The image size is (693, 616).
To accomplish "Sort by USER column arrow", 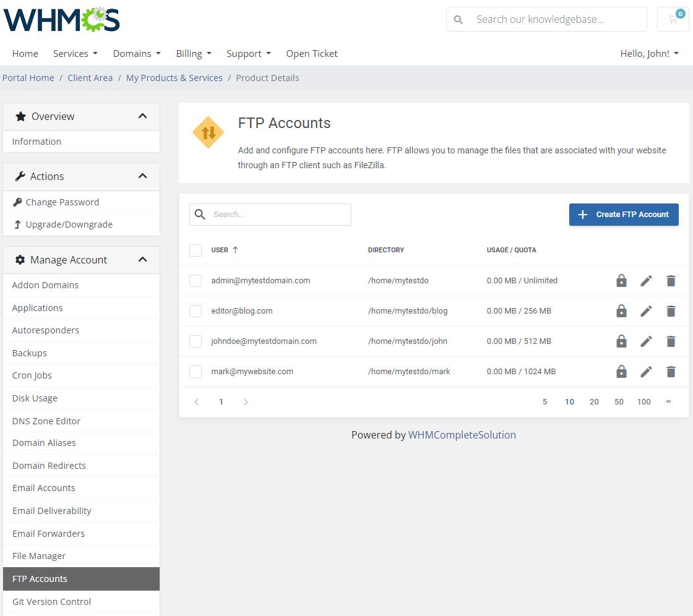I will coord(236,250).
